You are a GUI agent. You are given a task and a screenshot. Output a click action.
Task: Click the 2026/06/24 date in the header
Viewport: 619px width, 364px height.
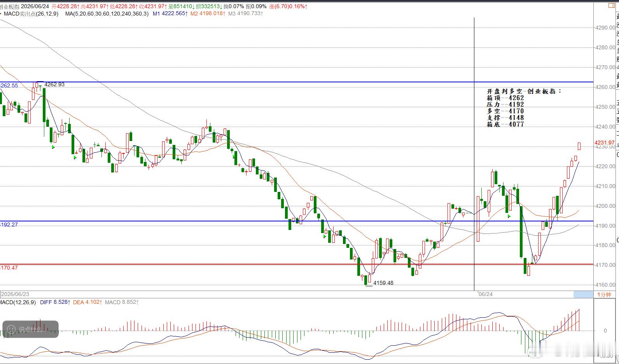(35, 7)
